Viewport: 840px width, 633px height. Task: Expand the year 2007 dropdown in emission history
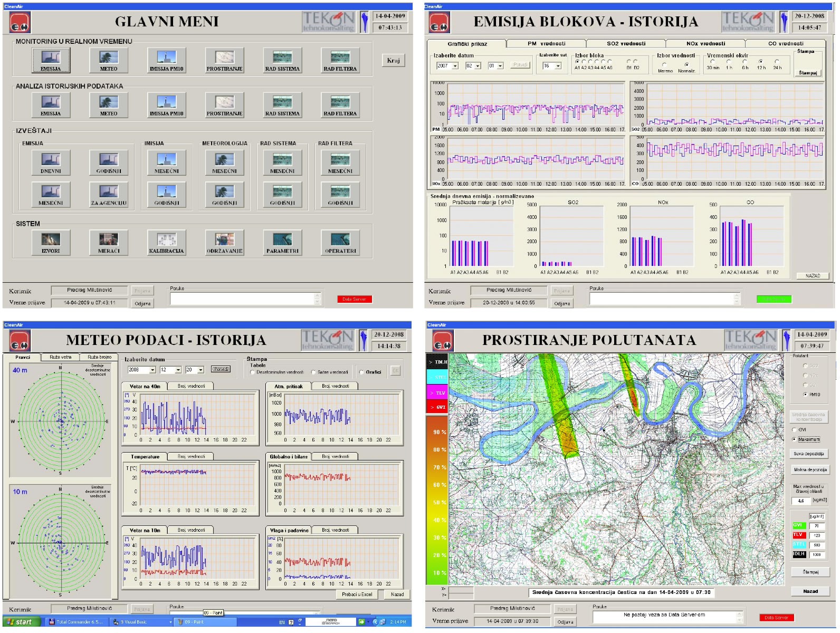click(x=455, y=66)
